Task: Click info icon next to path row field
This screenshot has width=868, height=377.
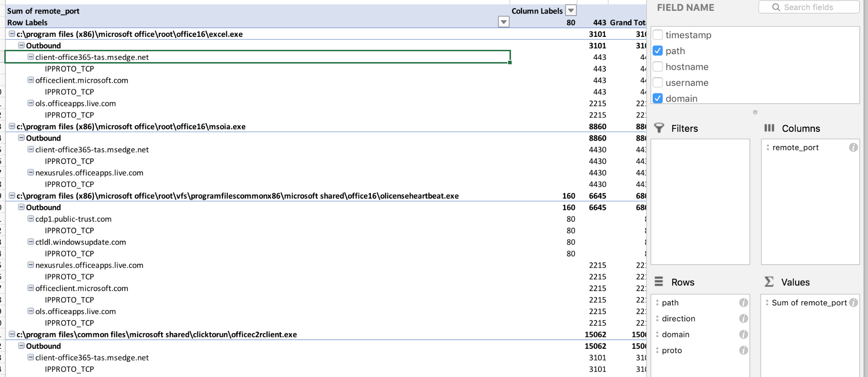Action: tap(743, 302)
